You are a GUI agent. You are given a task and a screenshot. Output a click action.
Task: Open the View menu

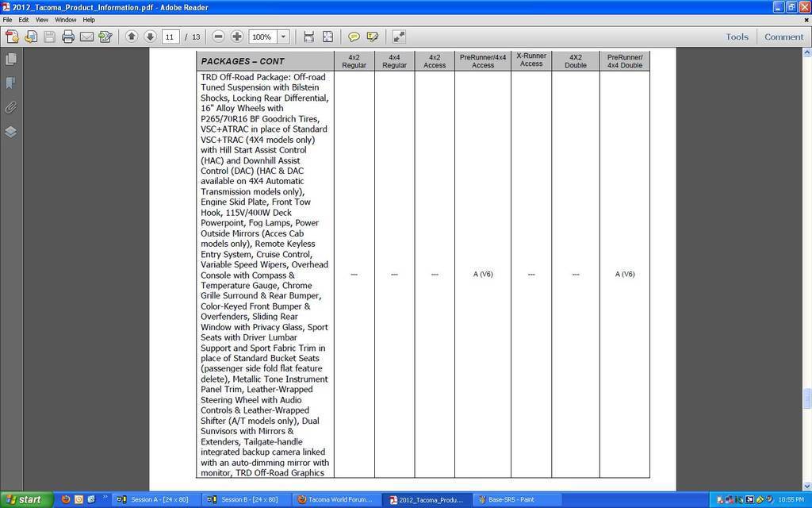(x=42, y=20)
